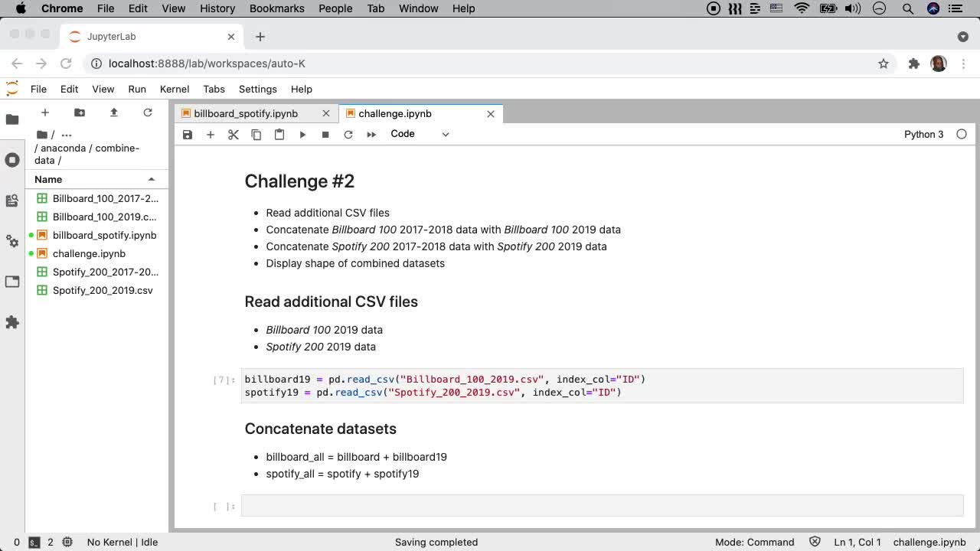Open Spotify_200_2019.csv in the file browser
The image size is (980, 551).
tap(103, 290)
